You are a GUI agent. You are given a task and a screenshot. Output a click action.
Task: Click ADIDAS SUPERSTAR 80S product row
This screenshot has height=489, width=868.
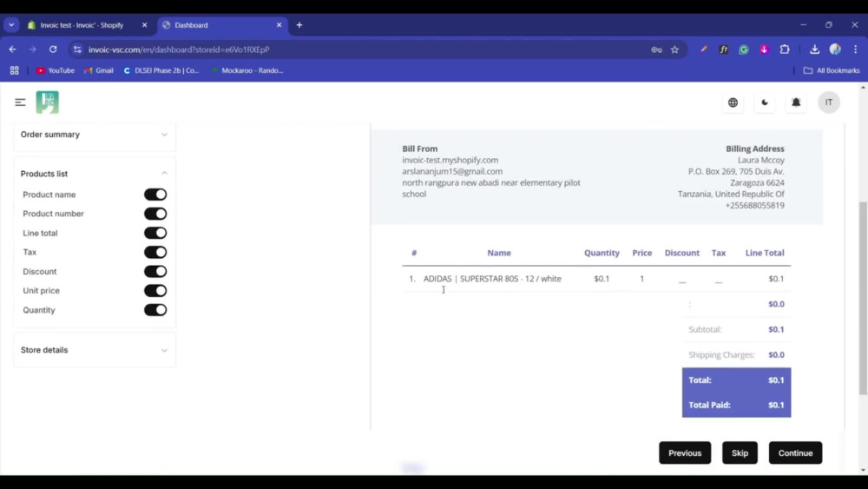pyautogui.click(x=596, y=279)
